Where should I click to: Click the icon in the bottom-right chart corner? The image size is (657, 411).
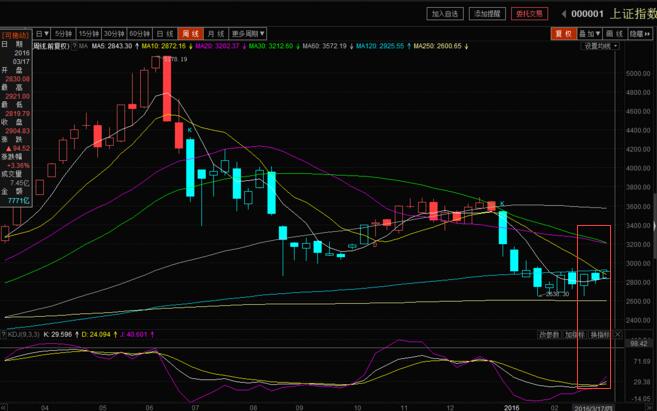[650, 406]
